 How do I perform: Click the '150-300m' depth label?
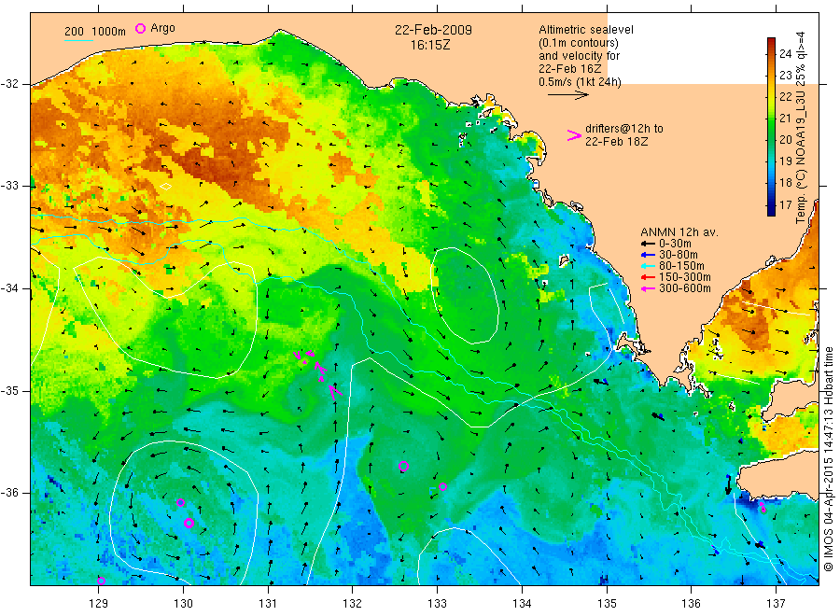pos(685,277)
